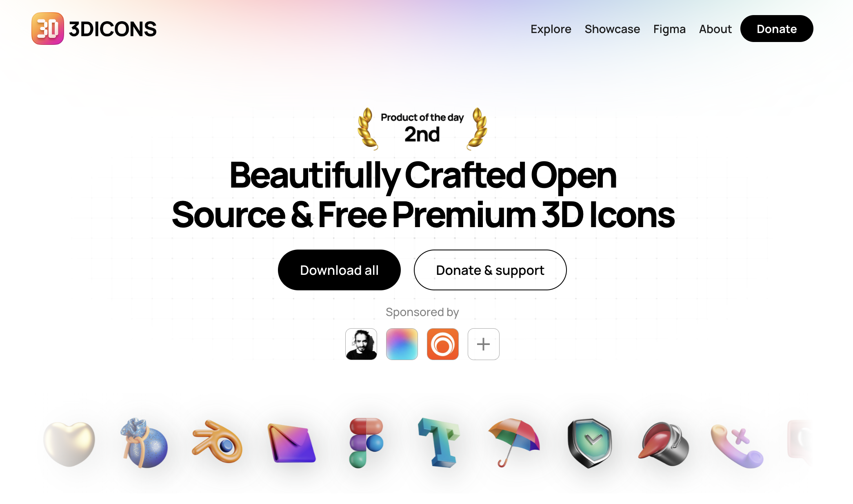853x504 pixels.
Task: Open the Explore menu item
Action: (551, 29)
